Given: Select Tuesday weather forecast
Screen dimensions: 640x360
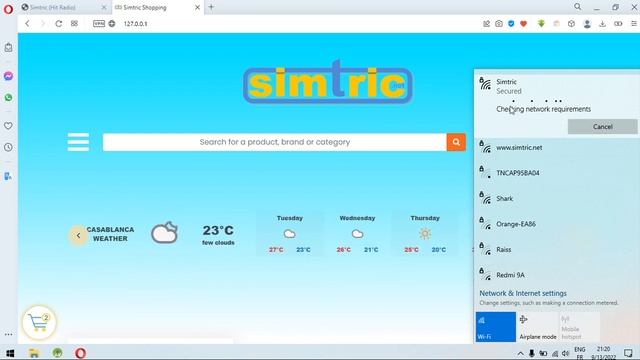Looking at the screenshot, I should (x=290, y=234).
